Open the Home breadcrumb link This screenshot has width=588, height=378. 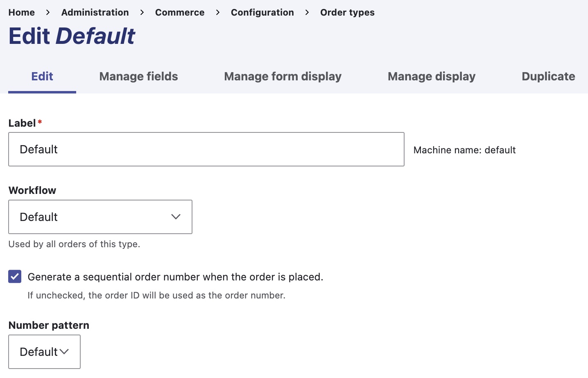click(21, 12)
